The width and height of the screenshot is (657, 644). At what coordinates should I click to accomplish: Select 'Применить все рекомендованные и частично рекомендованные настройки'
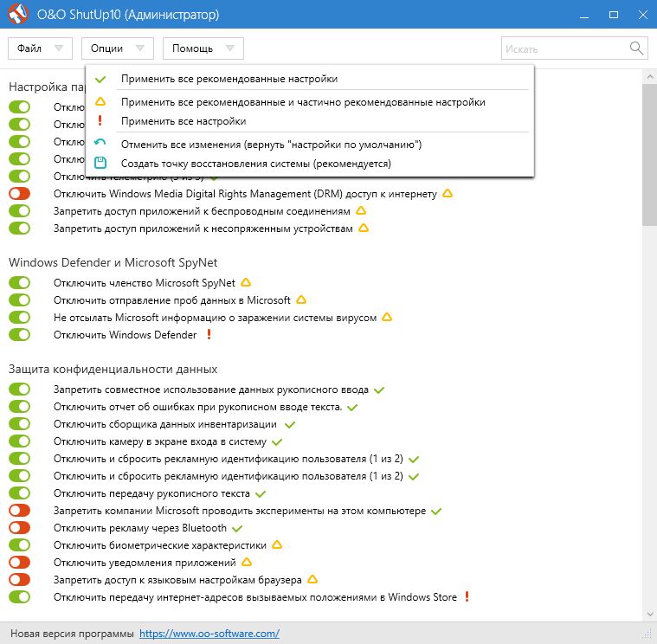coord(303,102)
